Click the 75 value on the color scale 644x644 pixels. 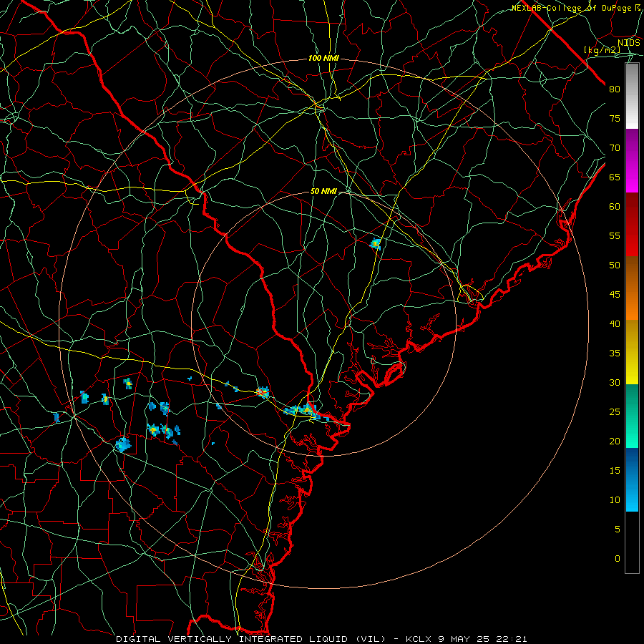tap(615, 119)
